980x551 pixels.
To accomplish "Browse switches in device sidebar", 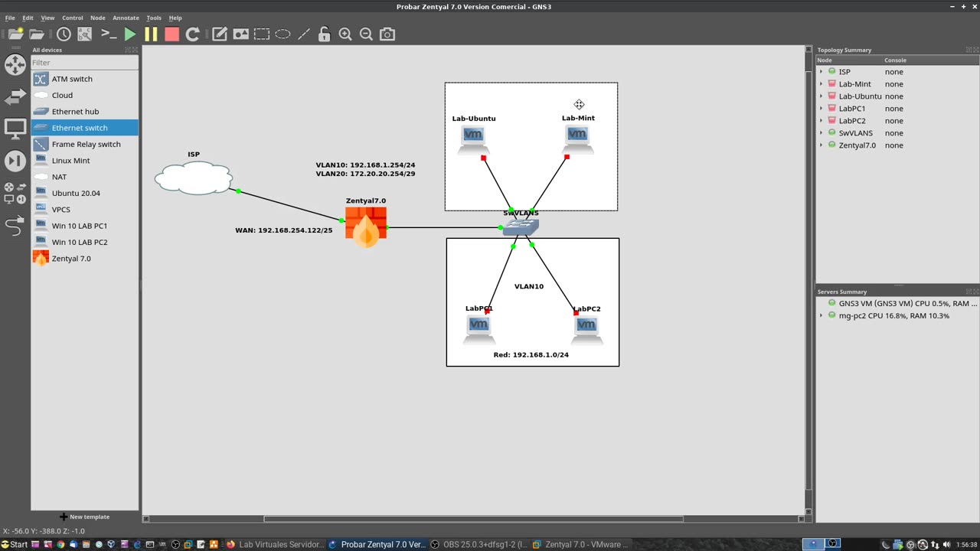I will pos(15,96).
